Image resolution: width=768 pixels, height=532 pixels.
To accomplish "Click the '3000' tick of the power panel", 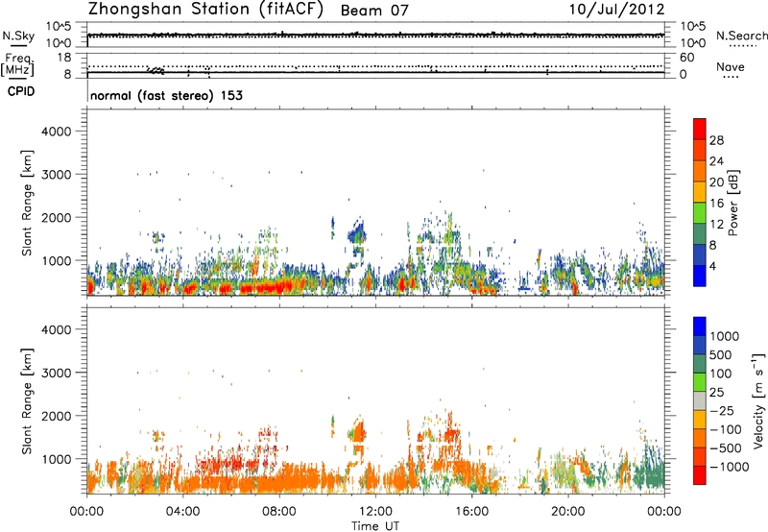I will pos(57,175).
